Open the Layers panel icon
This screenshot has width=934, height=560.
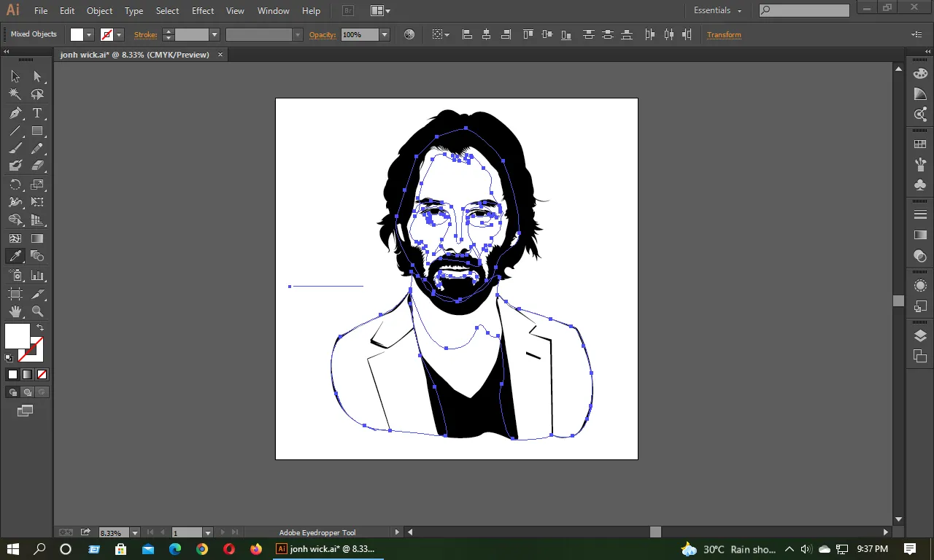tap(920, 335)
